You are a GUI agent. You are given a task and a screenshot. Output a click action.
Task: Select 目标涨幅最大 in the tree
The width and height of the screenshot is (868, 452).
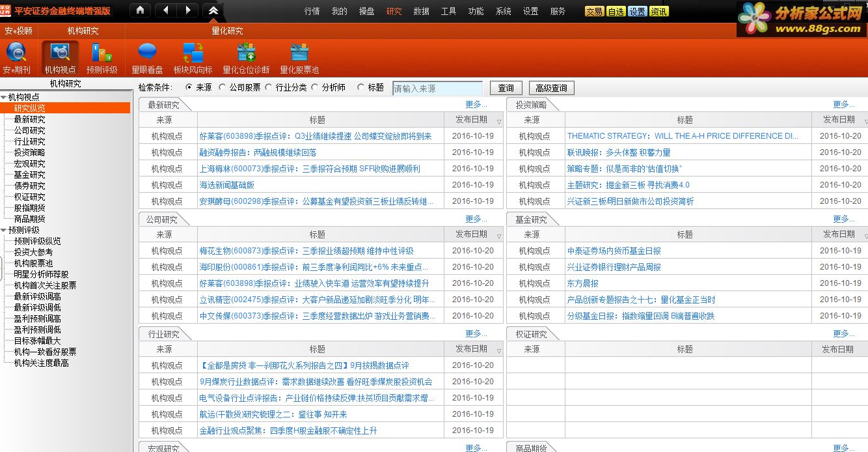coord(37,341)
